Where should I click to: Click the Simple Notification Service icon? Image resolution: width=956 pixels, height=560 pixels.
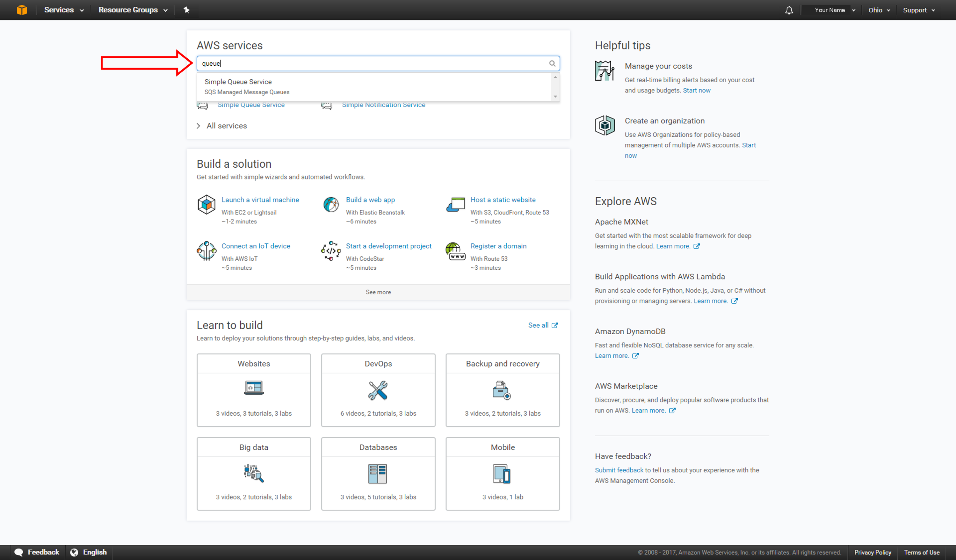(x=326, y=105)
